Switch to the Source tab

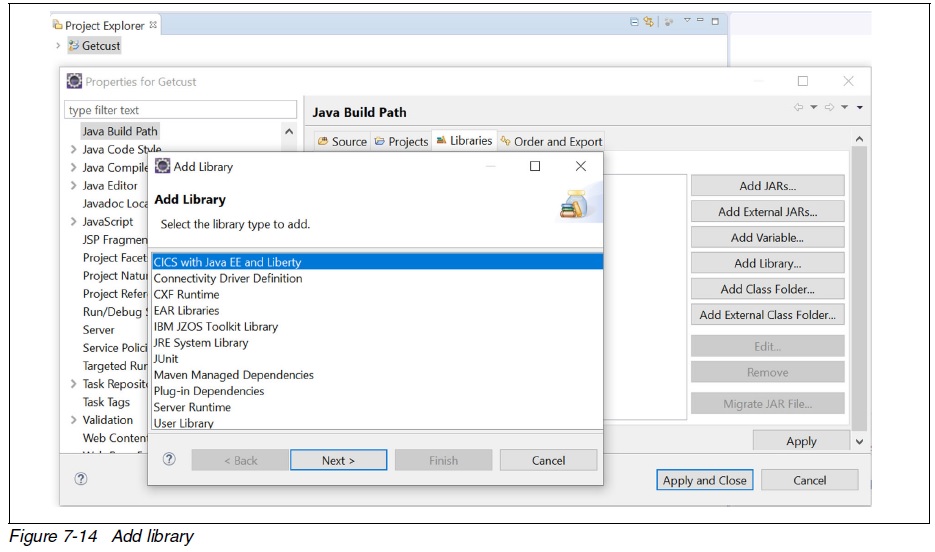pyautogui.click(x=342, y=142)
